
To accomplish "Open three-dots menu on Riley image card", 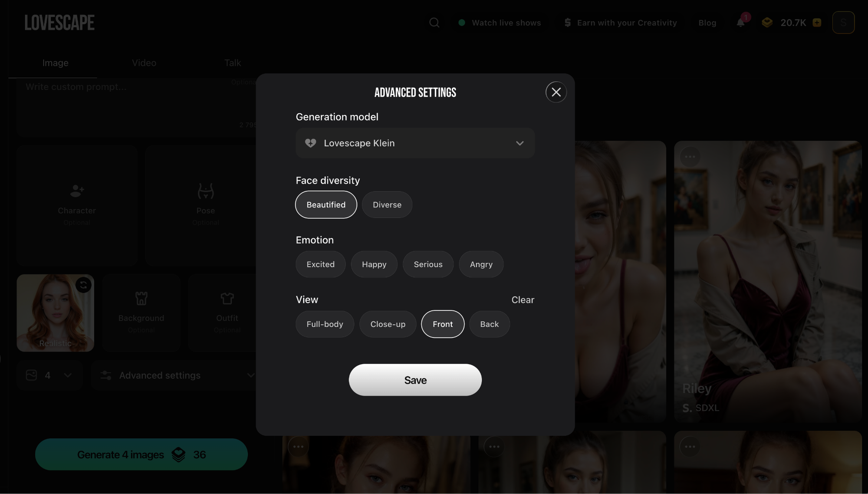I will tap(690, 156).
